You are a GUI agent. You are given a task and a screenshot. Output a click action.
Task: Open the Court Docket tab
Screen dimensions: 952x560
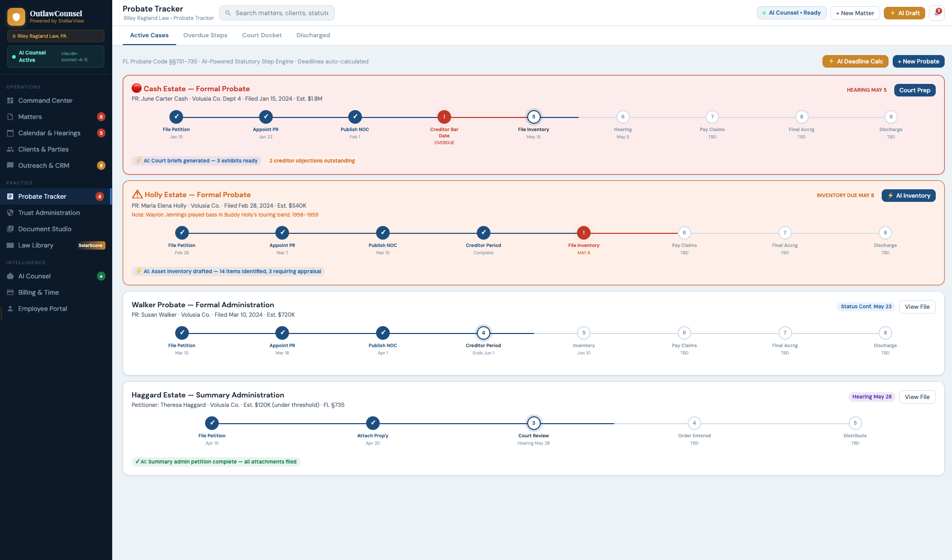tap(262, 35)
